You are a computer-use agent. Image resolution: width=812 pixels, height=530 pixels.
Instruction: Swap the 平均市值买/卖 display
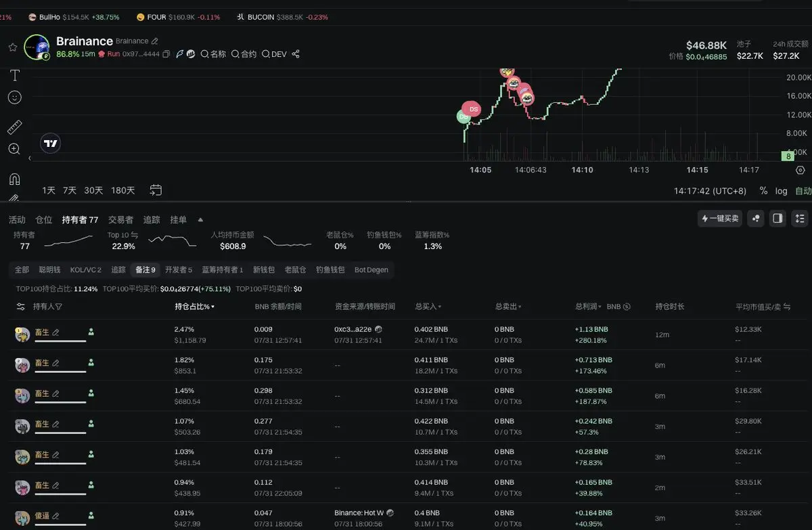click(x=787, y=307)
